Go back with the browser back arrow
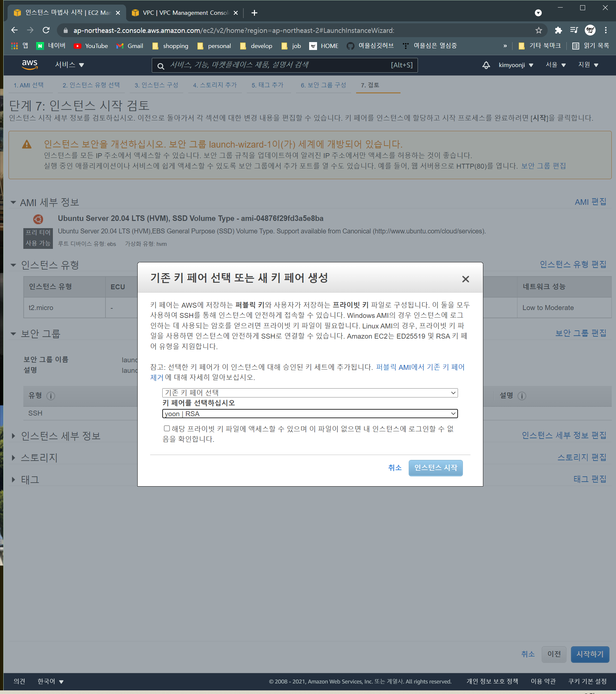 pyautogui.click(x=14, y=30)
